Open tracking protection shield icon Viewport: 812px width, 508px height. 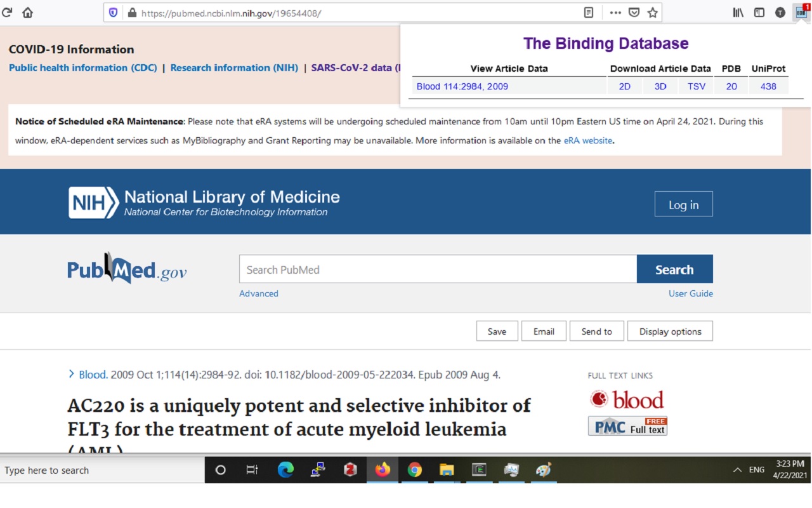[114, 12]
